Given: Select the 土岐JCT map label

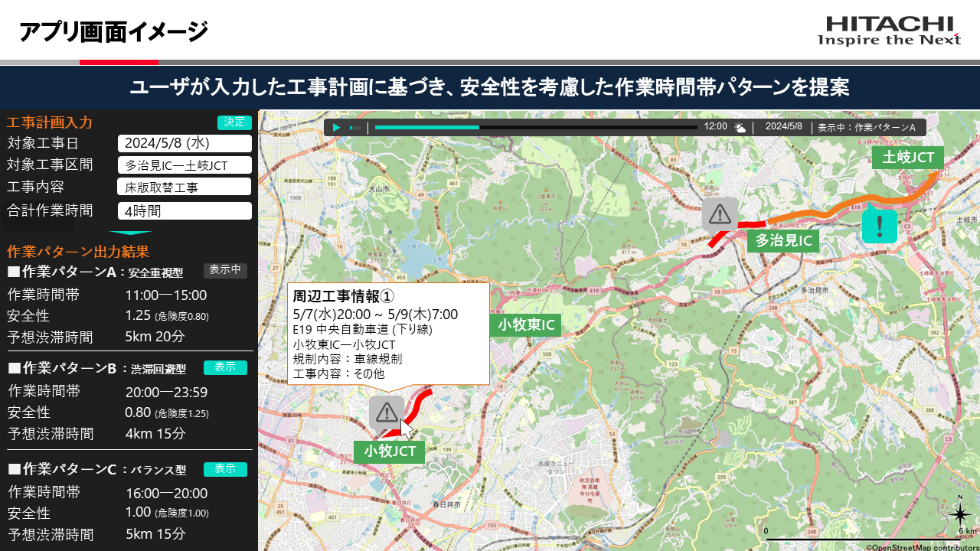Looking at the screenshot, I should click(907, 158).
